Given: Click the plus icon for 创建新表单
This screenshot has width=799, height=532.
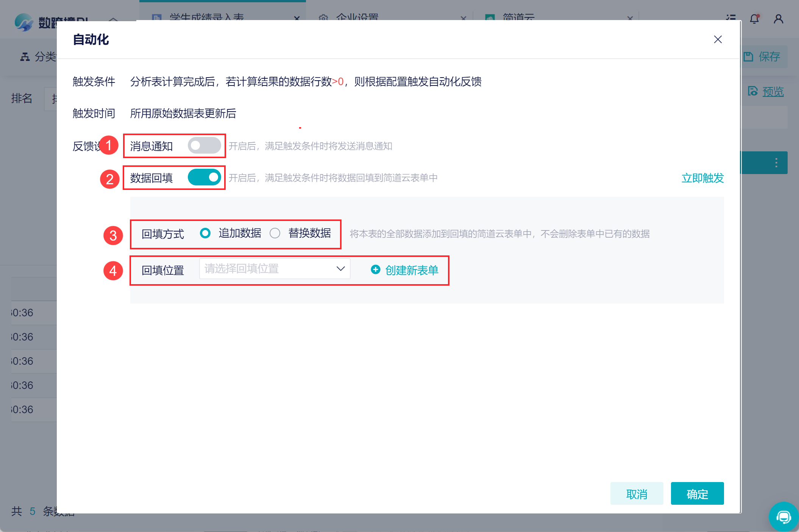Looking at the screenshot, I should pos(375,269).
